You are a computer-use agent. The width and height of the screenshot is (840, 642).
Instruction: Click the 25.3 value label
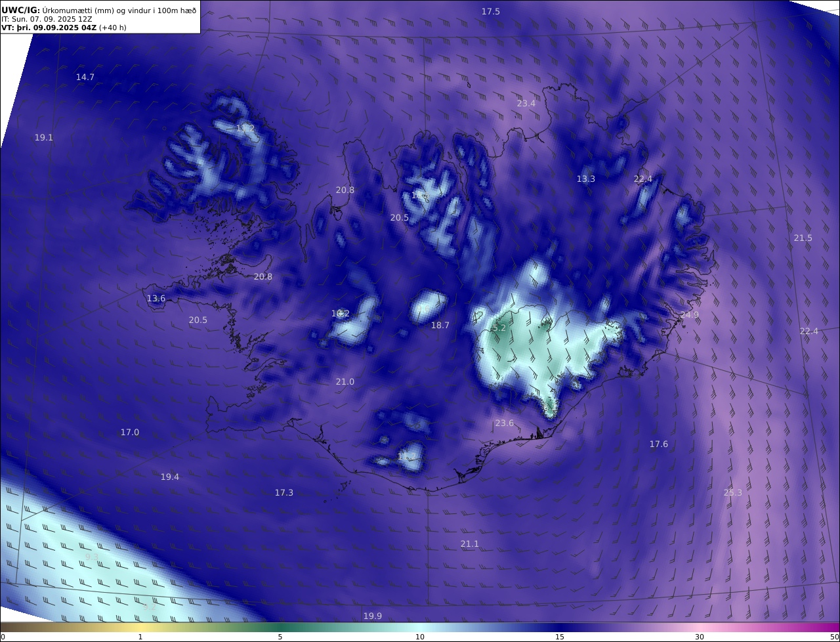(x=732, y=492)
